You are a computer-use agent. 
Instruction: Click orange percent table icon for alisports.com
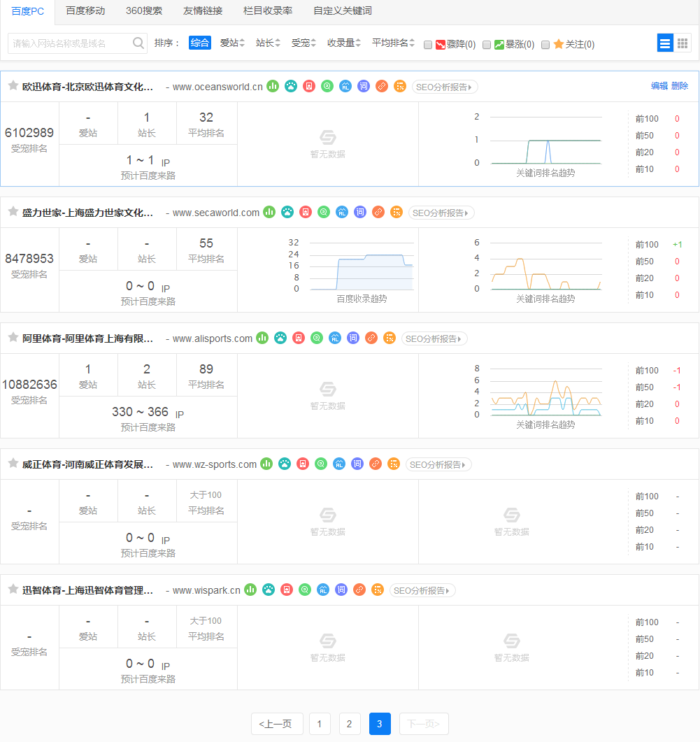pos(390,338)
